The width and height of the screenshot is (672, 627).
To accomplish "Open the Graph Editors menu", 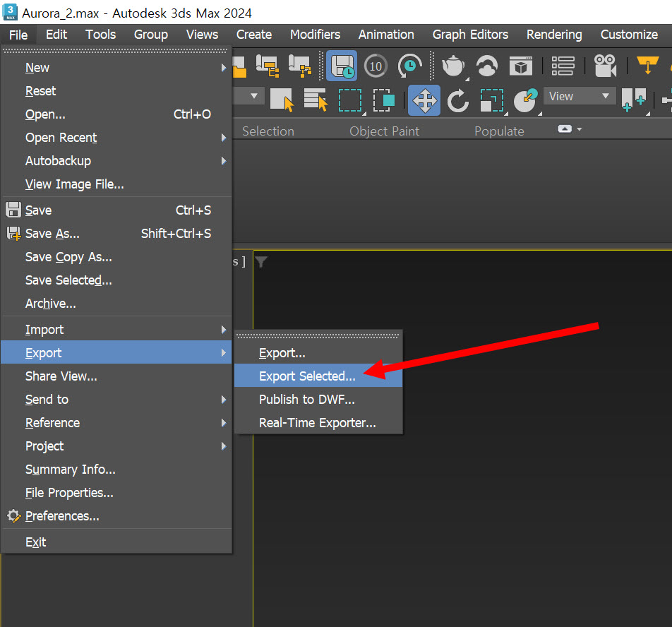I will (470, 35).
